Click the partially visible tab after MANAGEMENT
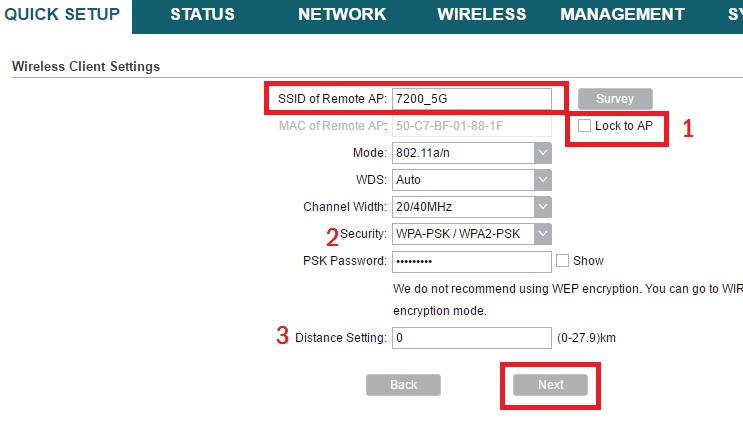743x444 pixels. click(x=733, y=15)
